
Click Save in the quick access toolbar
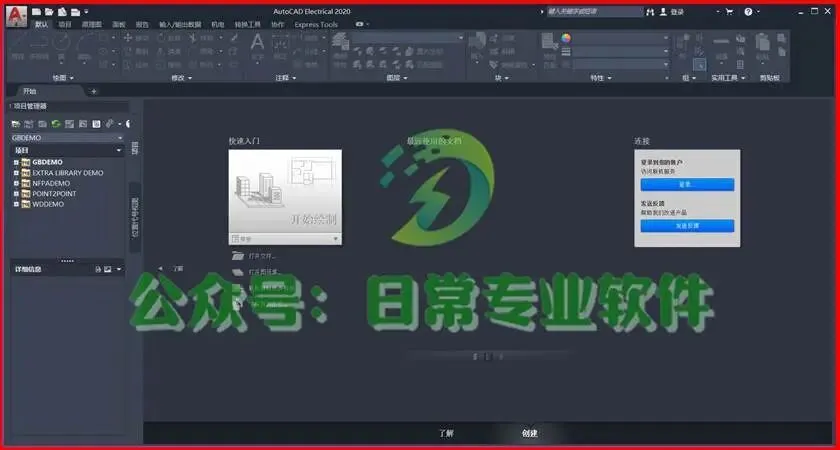[x=62, y=12]
